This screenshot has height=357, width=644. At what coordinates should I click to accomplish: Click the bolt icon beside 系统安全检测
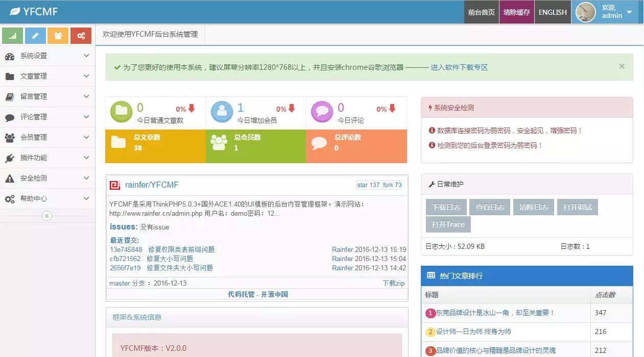coord(431,108)
